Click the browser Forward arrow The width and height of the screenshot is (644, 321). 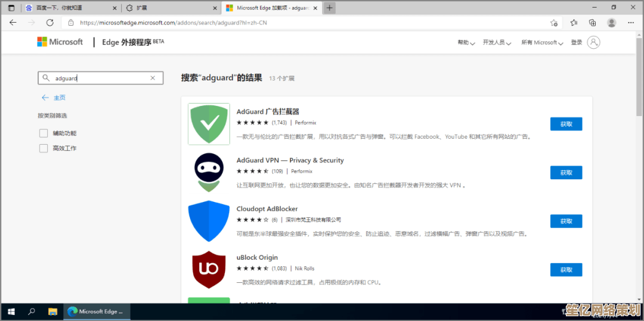pos(31,23)
